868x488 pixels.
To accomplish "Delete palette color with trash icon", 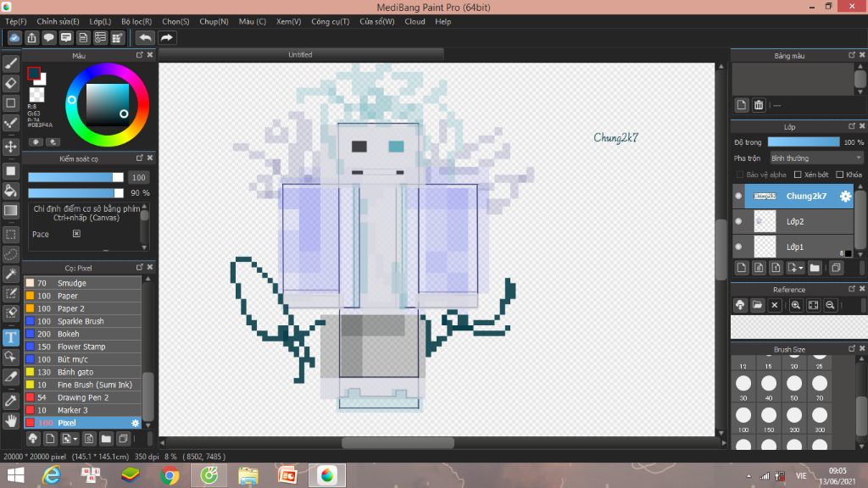I will tap(759, 104).
